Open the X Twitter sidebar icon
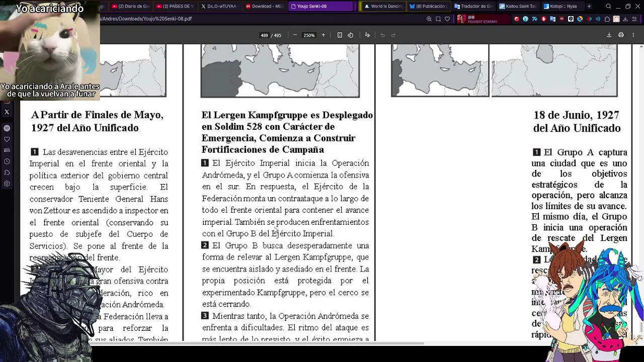644x362 pixels. [x=7, y=112]
